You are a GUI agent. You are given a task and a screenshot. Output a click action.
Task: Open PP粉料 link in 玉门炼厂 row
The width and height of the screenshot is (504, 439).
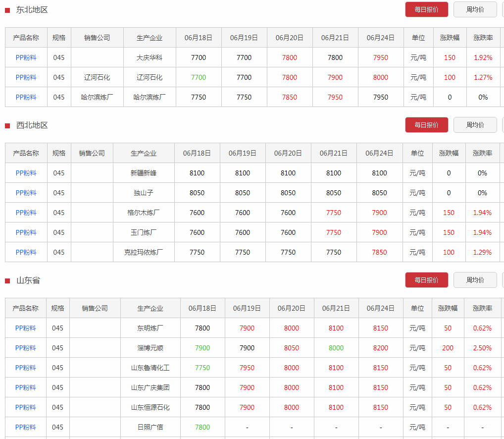click(x=26, y=232)
